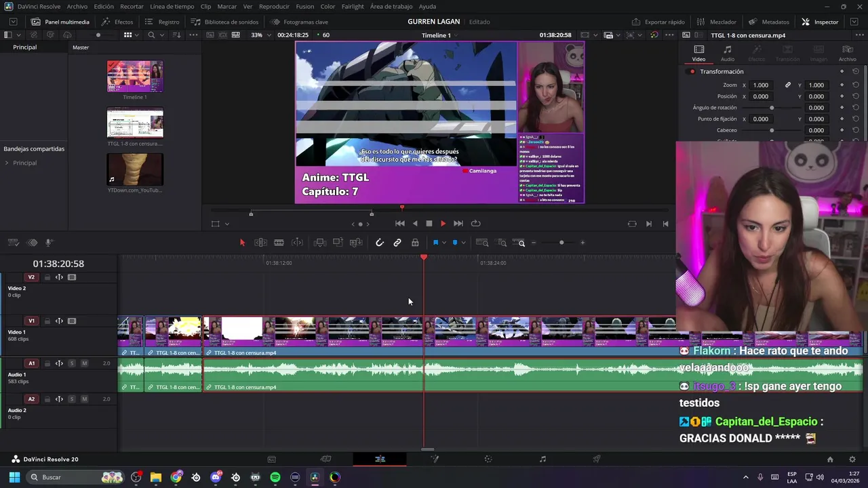Open Spotify from the taskbar
Viewport: 868px width, 488px height.
(275, 477)
